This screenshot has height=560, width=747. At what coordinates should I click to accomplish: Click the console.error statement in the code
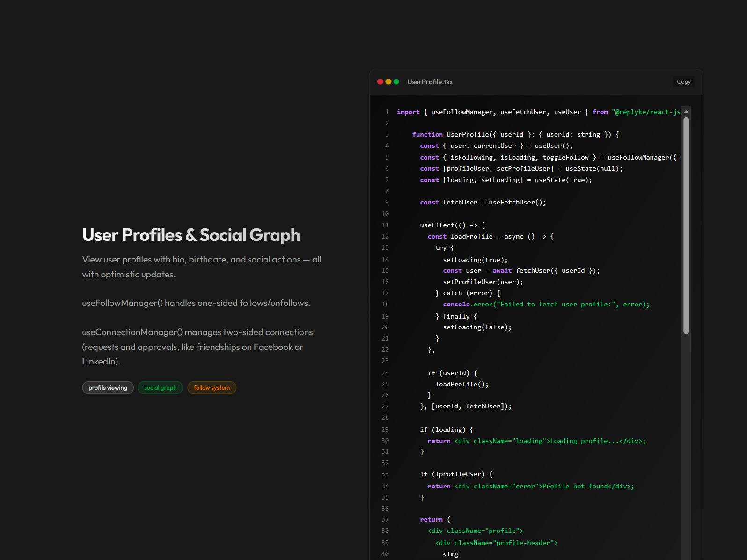click(546, 305)
